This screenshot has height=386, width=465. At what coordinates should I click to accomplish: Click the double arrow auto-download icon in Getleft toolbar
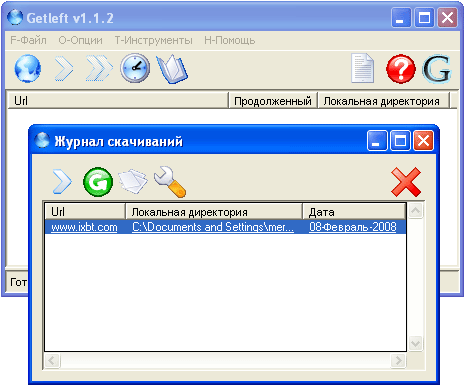tap(99, 69)
